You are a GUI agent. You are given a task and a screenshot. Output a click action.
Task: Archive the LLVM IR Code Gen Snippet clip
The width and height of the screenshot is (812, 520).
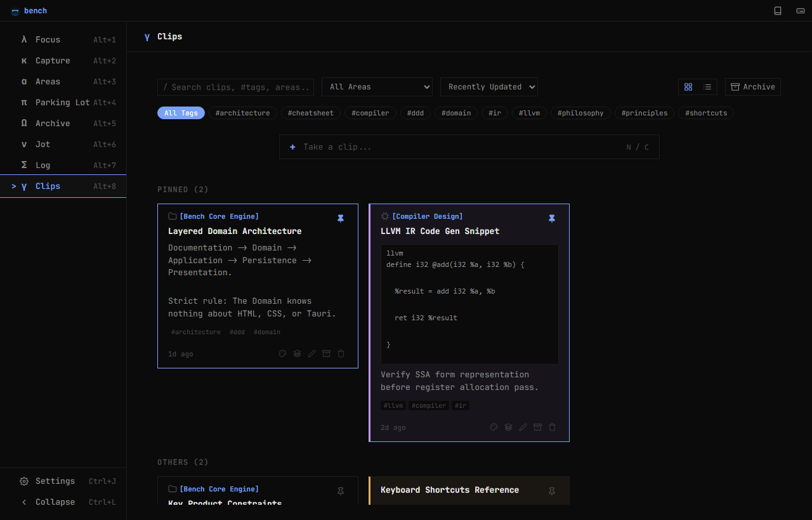coord(537,427)
